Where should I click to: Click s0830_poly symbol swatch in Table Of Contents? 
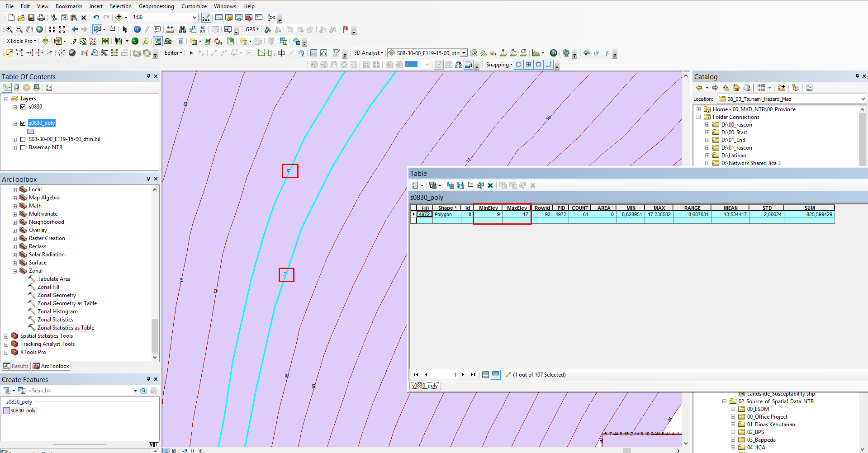[x=31, y=132]
